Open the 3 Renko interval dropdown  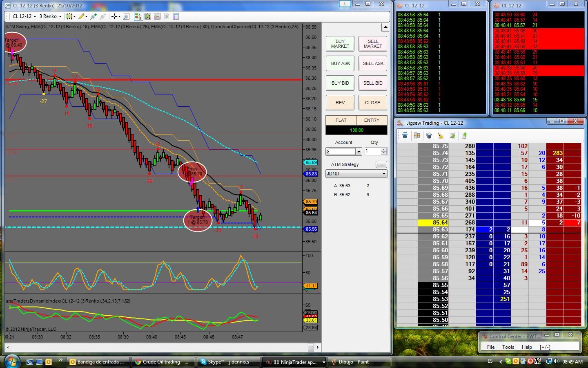[50, 16]
